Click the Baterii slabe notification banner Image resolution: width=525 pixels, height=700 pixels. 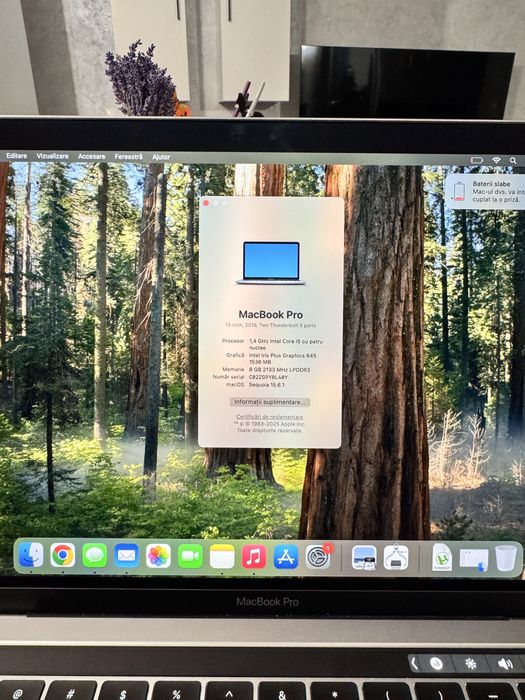click(485, 192)
